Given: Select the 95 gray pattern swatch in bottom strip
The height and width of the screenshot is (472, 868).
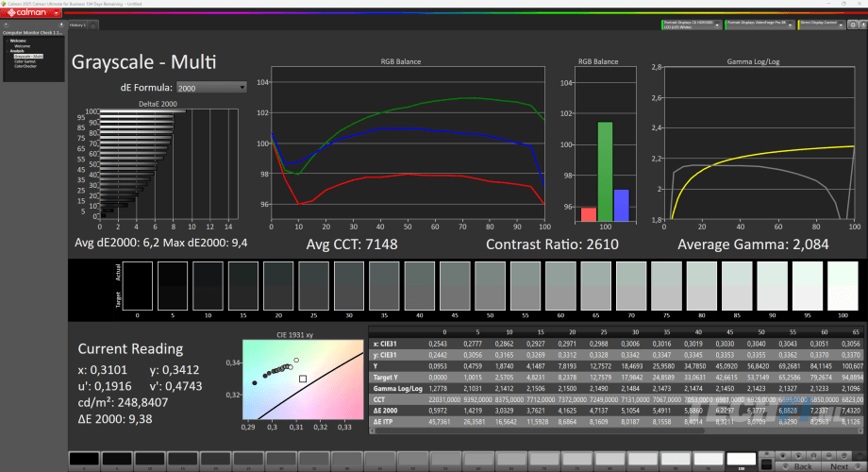Looking at the screenshot, I should pyautogui.click(x=709, y=460).
